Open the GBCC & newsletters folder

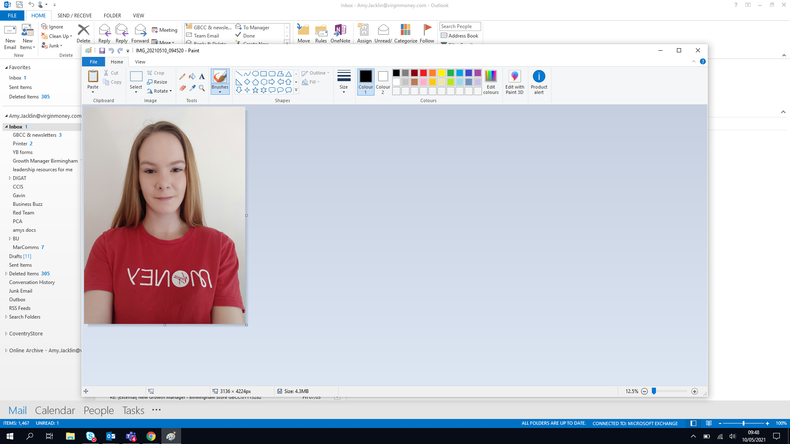37,135
